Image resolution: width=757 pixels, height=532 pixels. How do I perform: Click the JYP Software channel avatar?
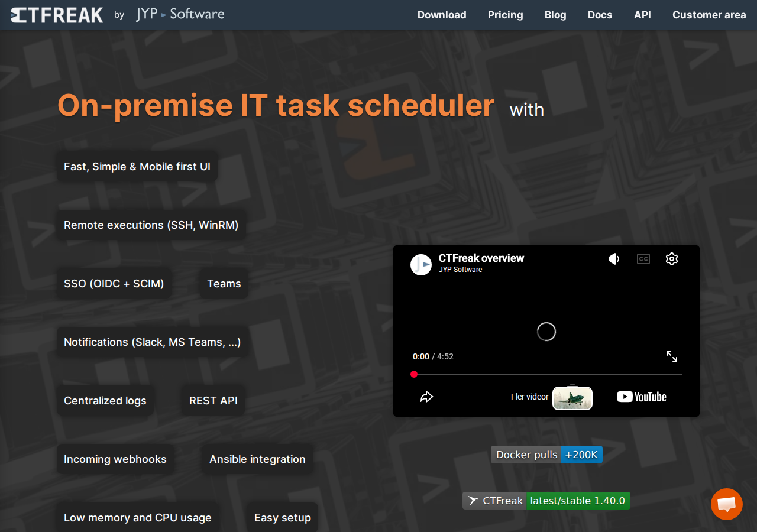tap(421, 264)
